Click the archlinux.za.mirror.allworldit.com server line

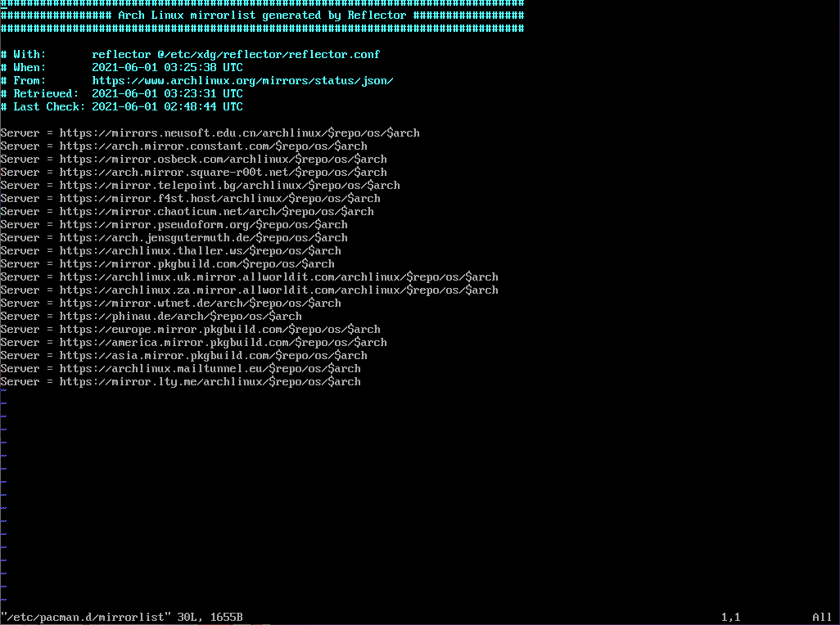click(x=249, y=290)
